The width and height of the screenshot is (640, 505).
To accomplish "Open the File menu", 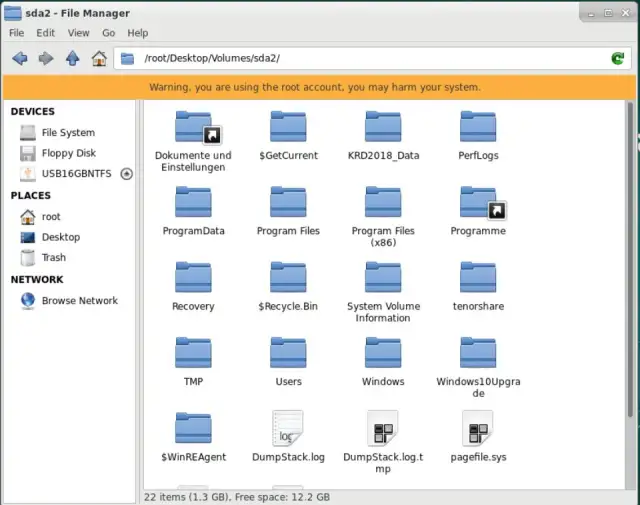I will [x=17, y=33].
